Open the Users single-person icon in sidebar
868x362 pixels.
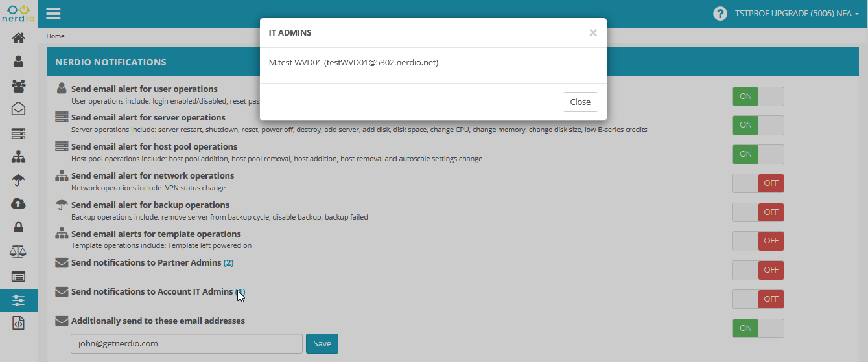[x=18, y=62]
